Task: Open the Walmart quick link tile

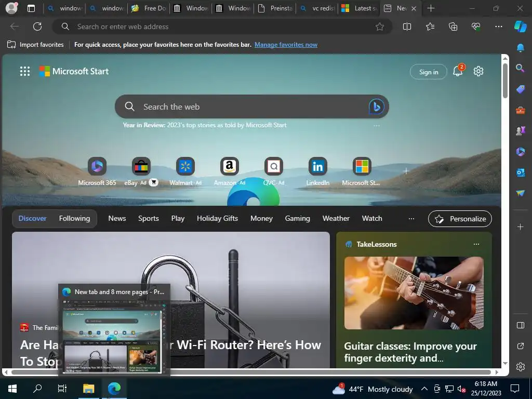Action: tap(185, 171)
